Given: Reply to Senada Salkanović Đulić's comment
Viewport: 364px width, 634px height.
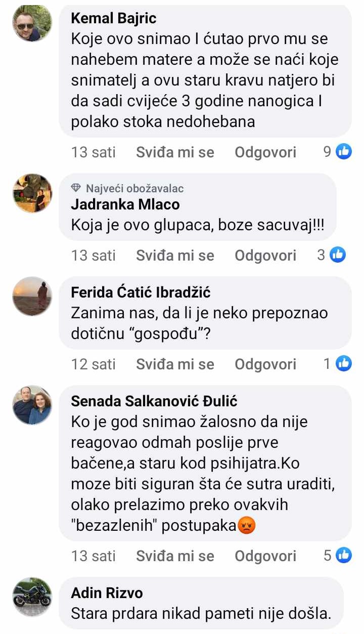Looking at the screenshot, I should click(265, 556).
